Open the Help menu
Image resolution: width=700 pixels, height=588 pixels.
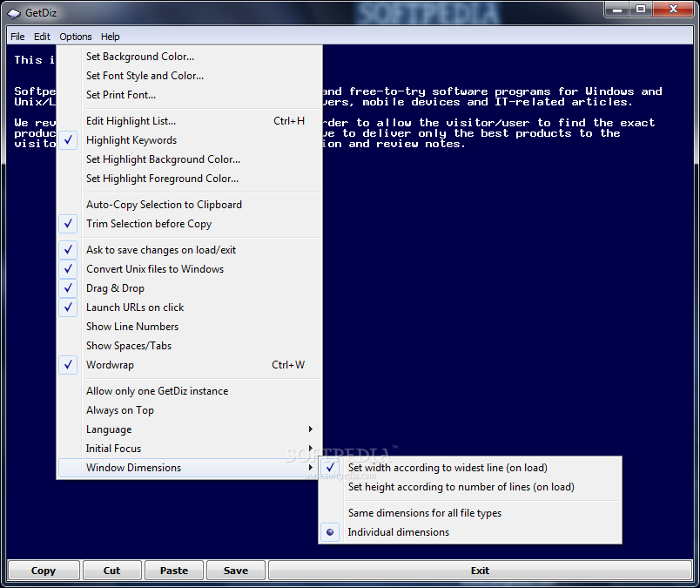pyautogui.click(x=111, y=37)
